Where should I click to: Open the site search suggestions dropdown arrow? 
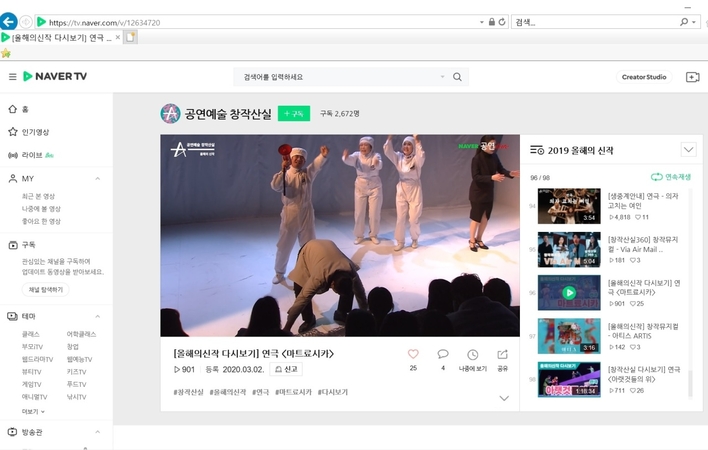click(442, 77)
